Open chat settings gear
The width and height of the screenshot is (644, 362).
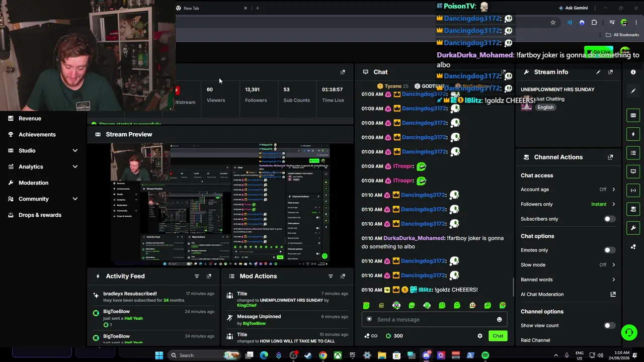(480, 336)
